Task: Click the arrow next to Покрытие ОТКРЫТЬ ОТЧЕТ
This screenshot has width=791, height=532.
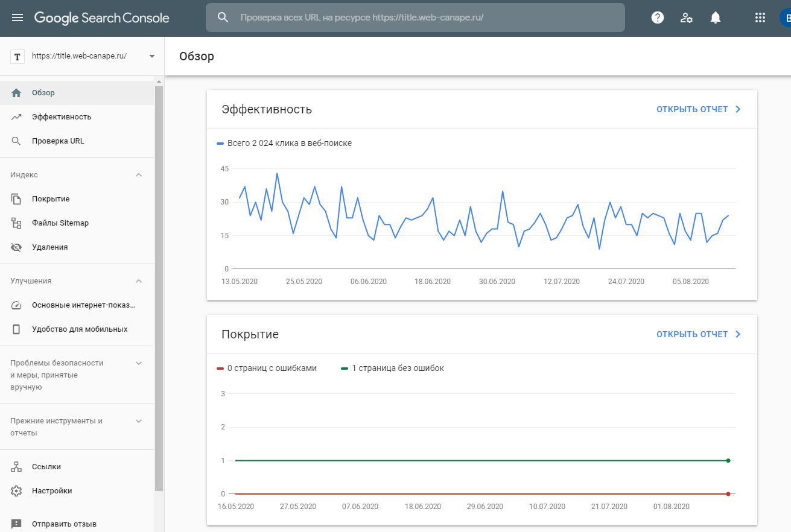Action: click(x=738, y=334)
